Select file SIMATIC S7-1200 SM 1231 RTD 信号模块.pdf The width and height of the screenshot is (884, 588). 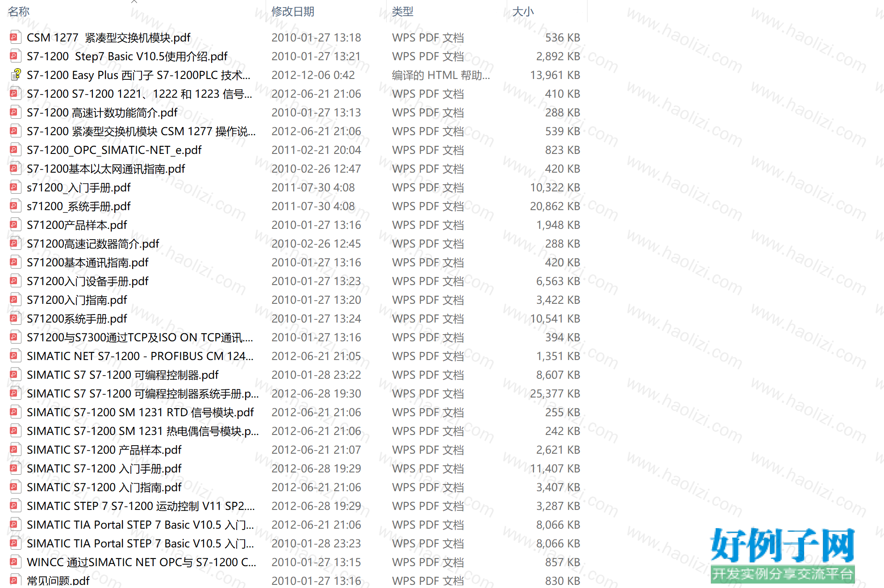click(140, 412)
